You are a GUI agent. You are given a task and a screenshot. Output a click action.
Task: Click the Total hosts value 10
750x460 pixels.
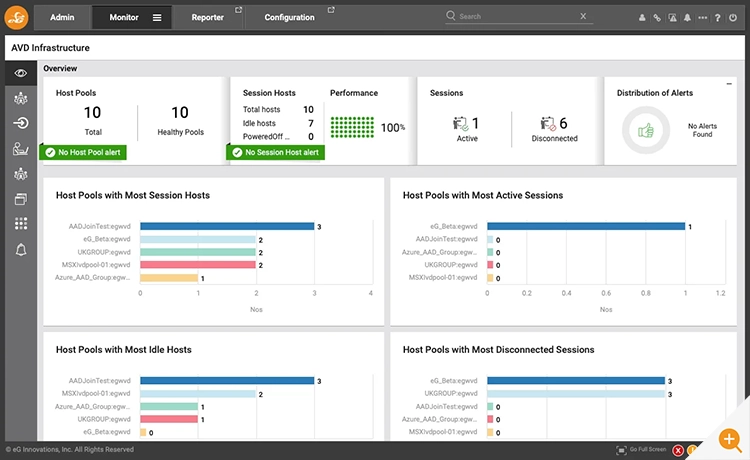point(309,110)
